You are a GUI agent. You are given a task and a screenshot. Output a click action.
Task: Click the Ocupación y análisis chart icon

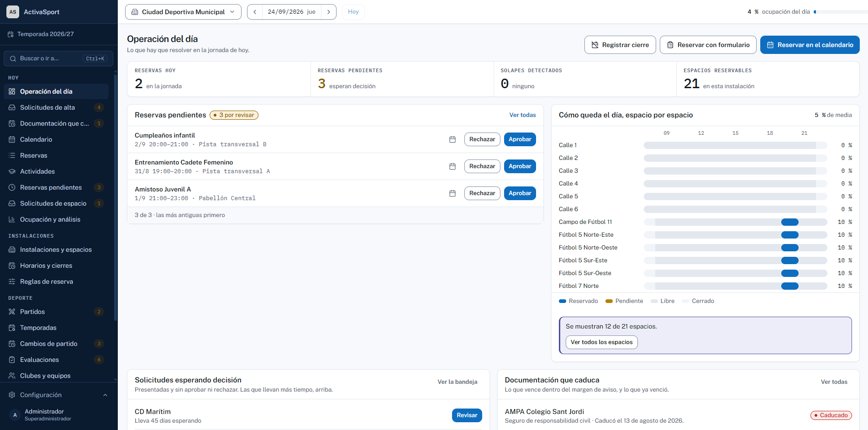click(12, 219)
